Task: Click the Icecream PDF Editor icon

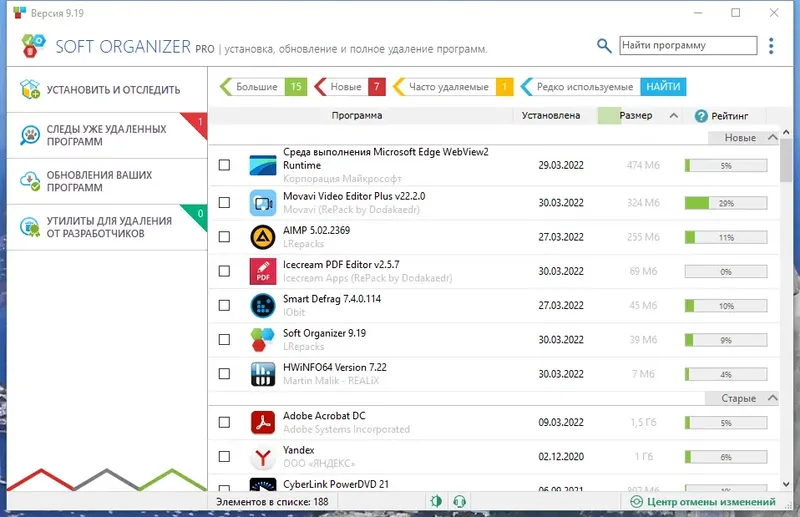Action: coord(263,271)
